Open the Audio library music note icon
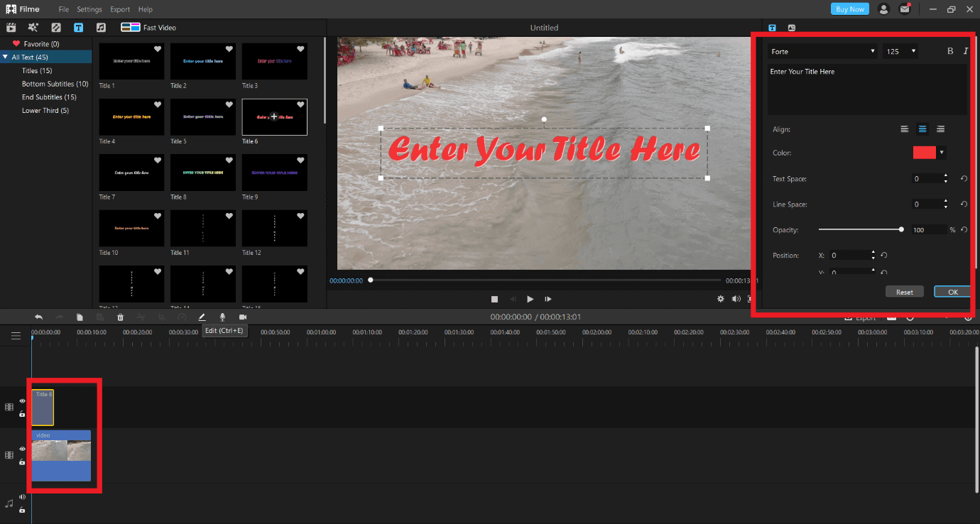The width and height of the screenshot is (980, 524). tap(101, 28)
